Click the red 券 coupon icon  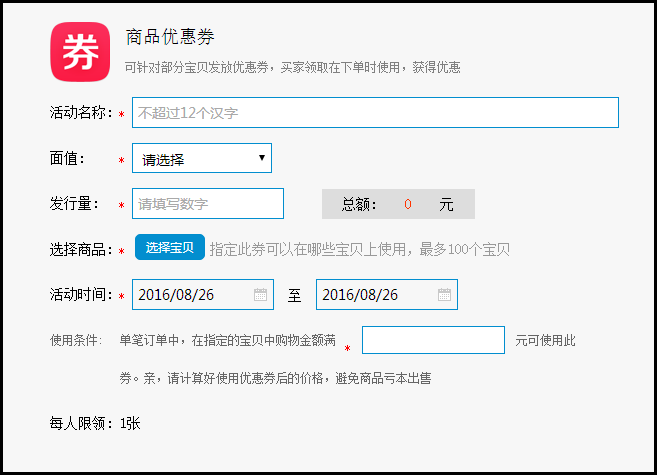(81, 52)
